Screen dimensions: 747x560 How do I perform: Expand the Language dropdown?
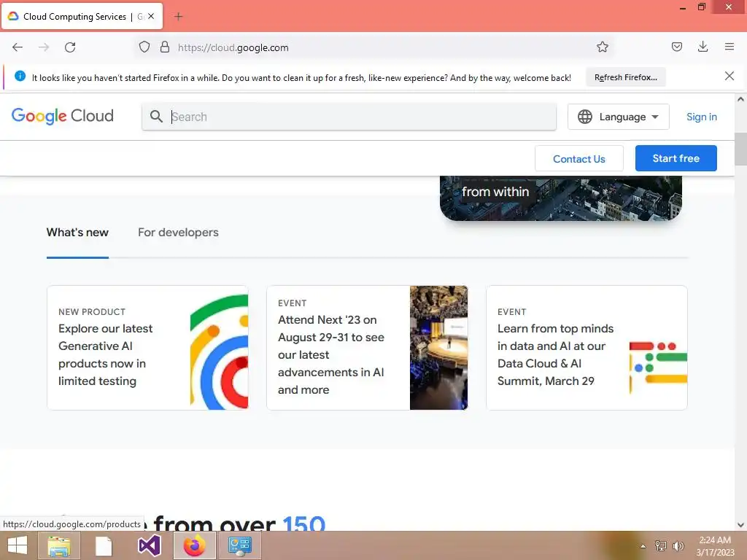click(x=619, y=117)
